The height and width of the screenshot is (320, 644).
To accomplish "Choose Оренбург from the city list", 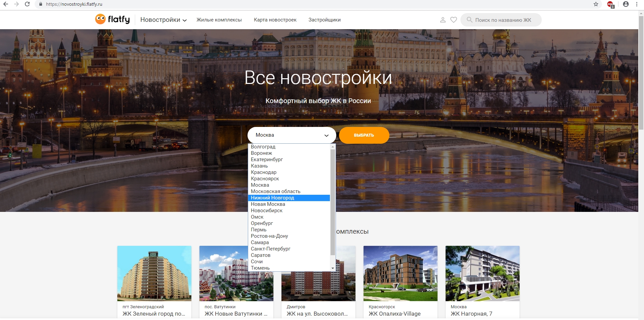I will pyautogui.click(x=289, y=223).
